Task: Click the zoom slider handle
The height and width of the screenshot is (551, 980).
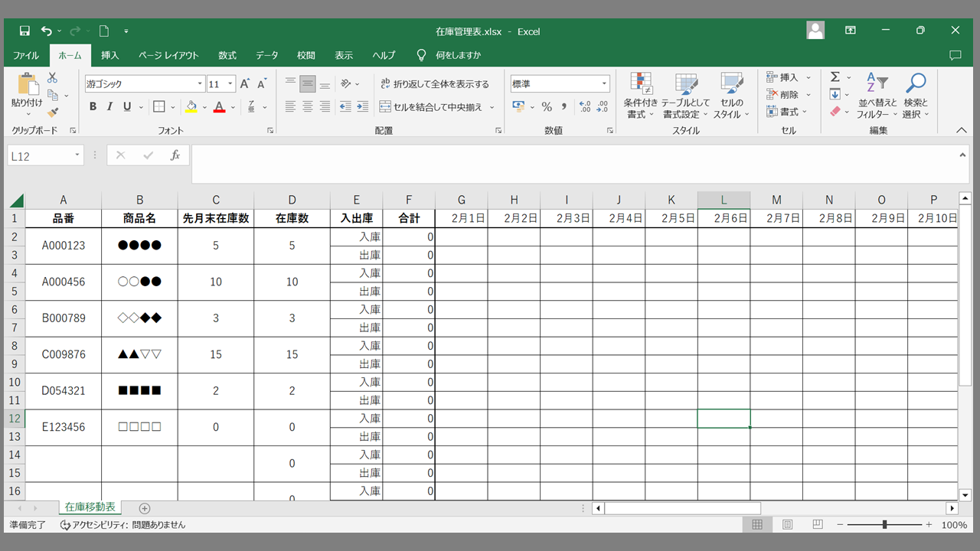Action: point(884,525)
